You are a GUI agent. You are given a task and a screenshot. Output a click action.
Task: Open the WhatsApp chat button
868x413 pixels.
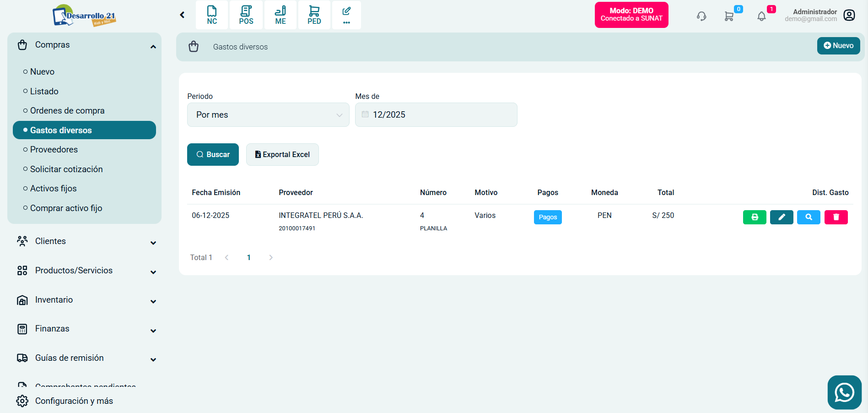pos(844,392)
